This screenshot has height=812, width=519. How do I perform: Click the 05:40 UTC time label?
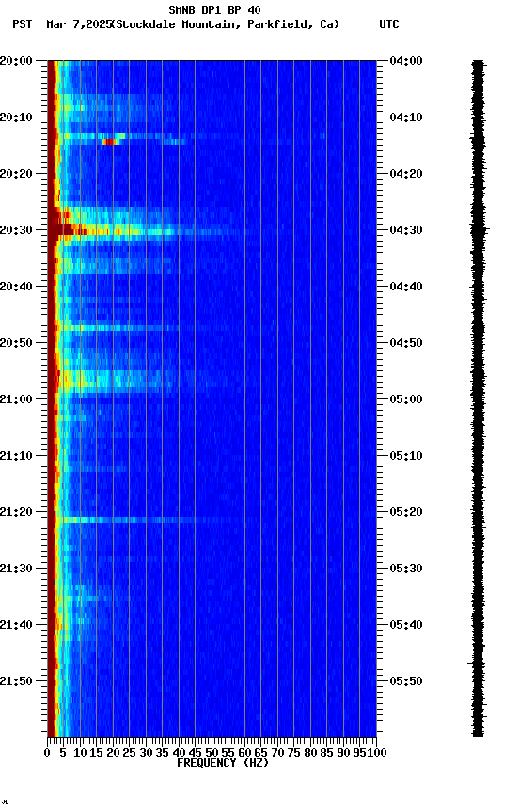406,626
